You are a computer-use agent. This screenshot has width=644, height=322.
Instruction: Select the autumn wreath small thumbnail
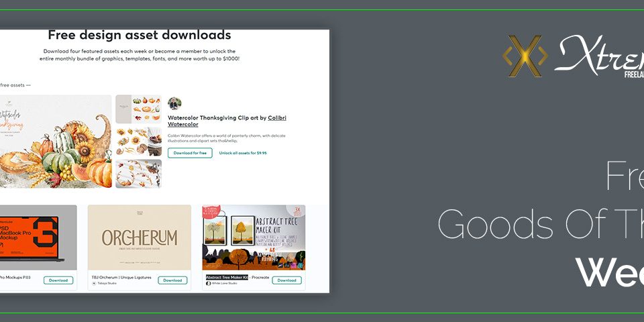138,174
